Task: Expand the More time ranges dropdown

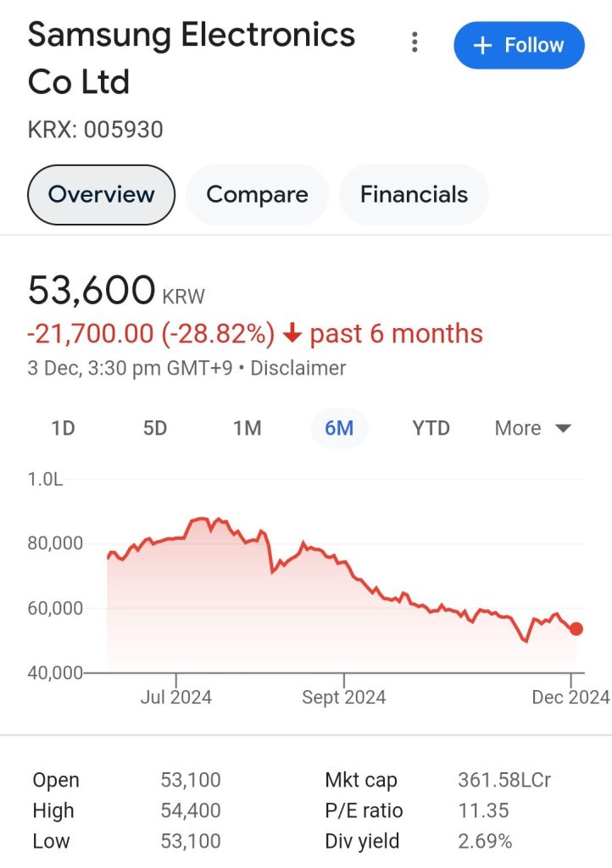Action: pyautogui.click(x=533, y=428)
